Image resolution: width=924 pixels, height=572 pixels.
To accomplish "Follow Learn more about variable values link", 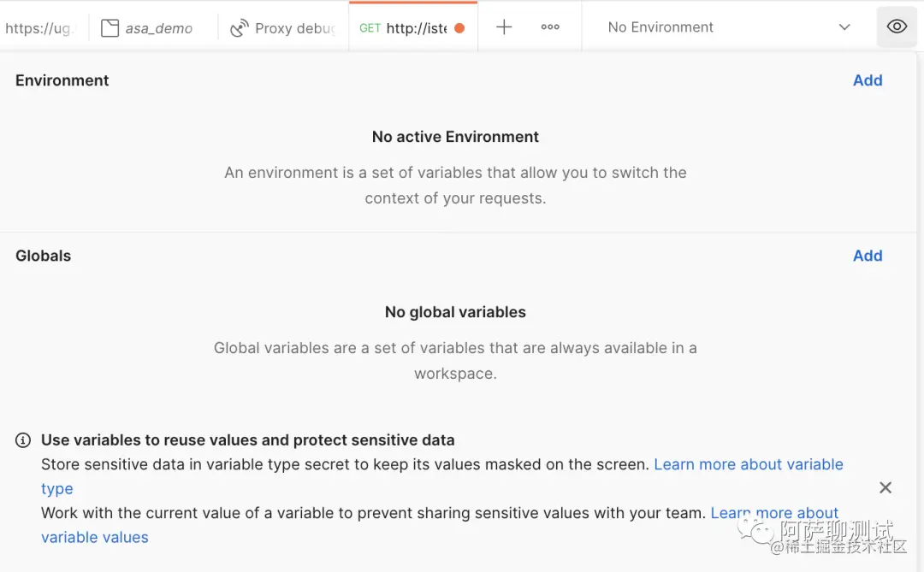I will tap(95, 537).
